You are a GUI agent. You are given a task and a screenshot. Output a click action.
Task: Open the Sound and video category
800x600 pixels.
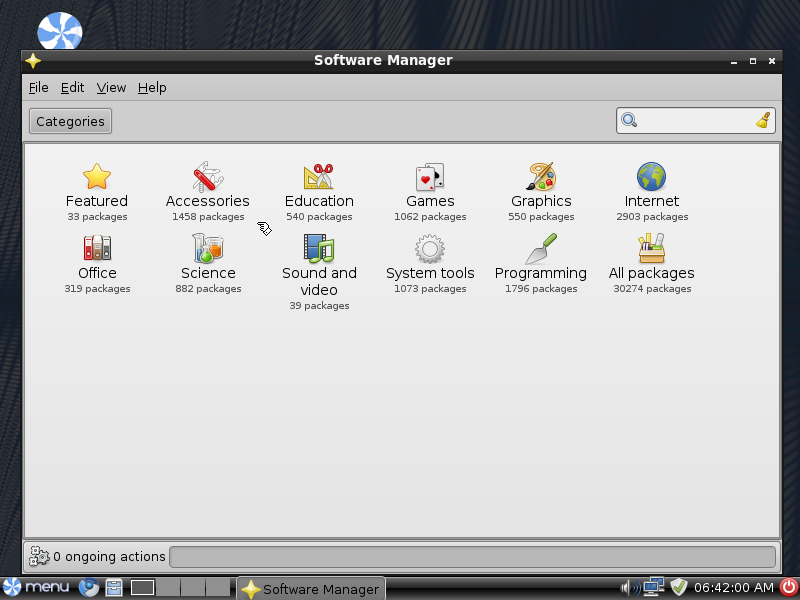319,248
